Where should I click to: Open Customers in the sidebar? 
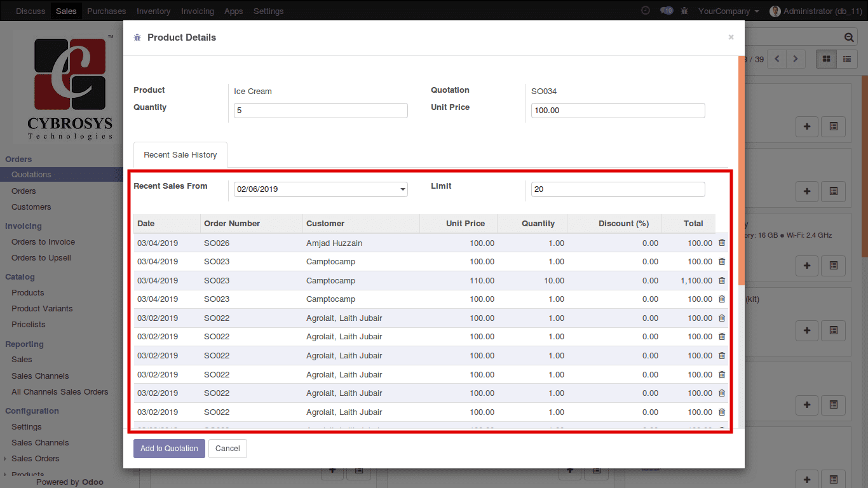tap(31, 207)
